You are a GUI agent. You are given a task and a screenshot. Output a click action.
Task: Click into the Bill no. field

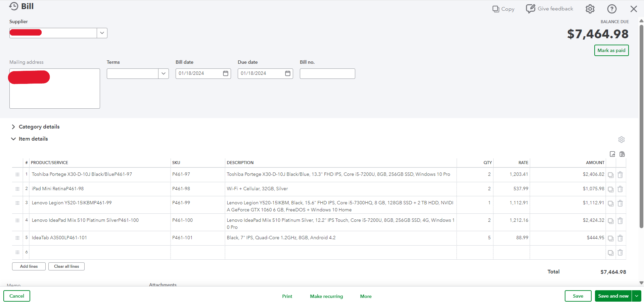point(327,73)
